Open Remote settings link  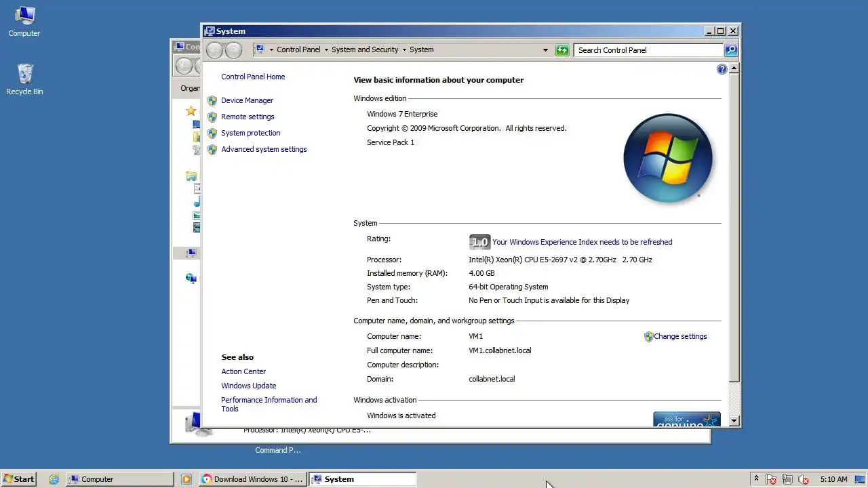[248, 117]
